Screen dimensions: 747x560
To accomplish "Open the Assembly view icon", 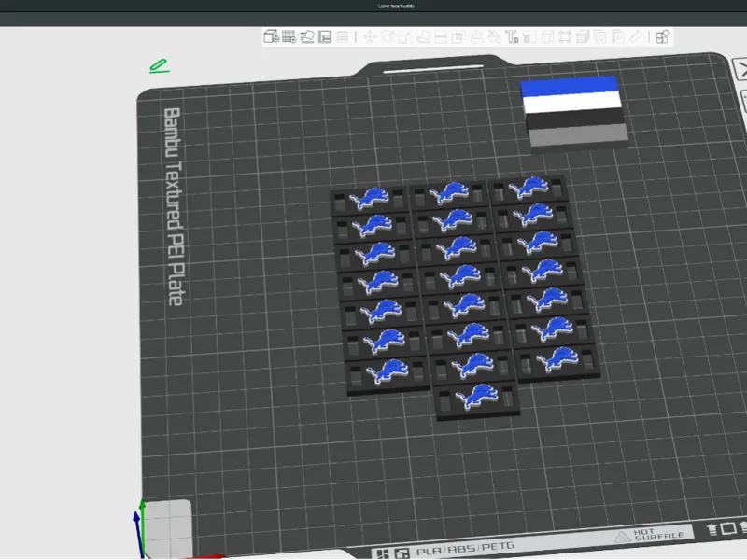I will click(663, 36).
